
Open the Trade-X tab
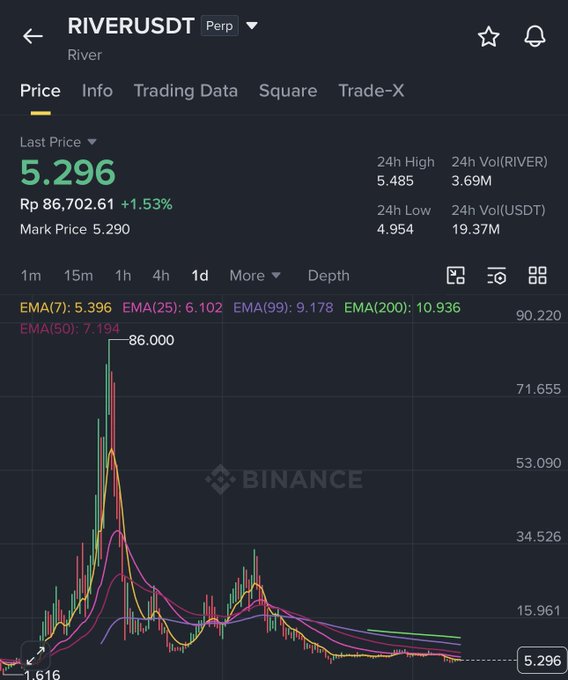[x=371, y=91]
